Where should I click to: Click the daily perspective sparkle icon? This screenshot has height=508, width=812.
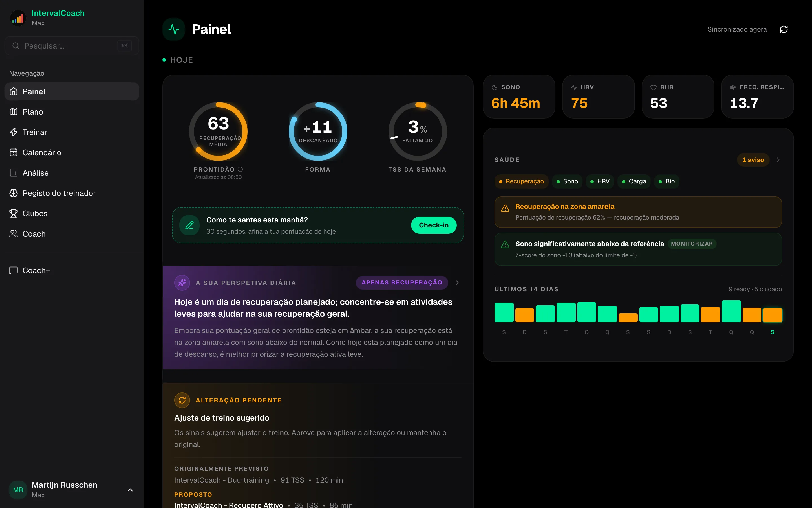pyautogui.click(x=182, y=283)
